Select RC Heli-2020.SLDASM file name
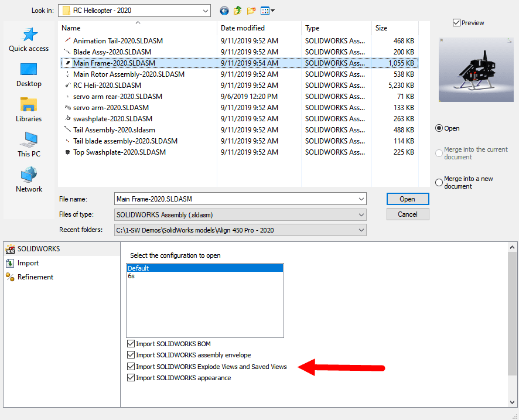The image size is (519, 420). (x=107, y=86)
